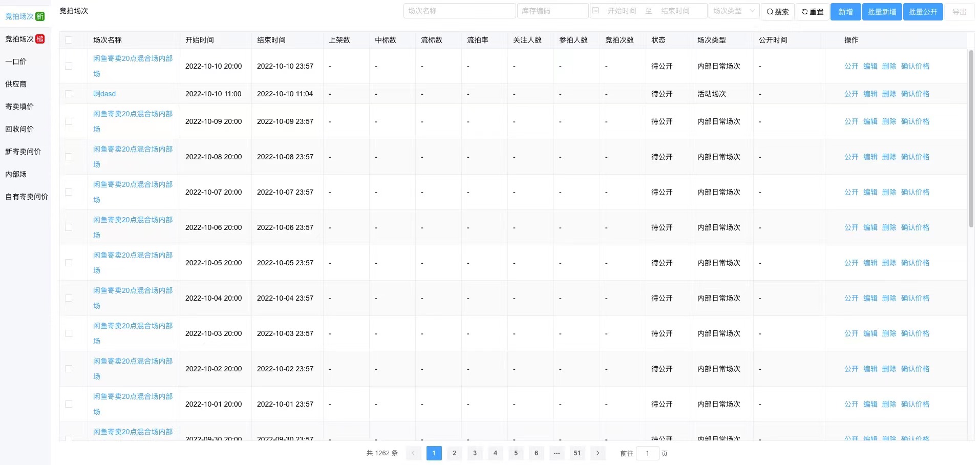The height and width of the screenshot is (465, 980).
Task: Click the search magnifier button 搜索
Action: pos(778,12)
